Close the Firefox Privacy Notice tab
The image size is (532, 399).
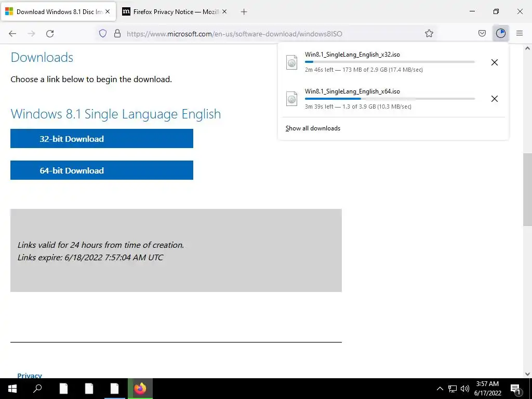(x=224, y=11)
